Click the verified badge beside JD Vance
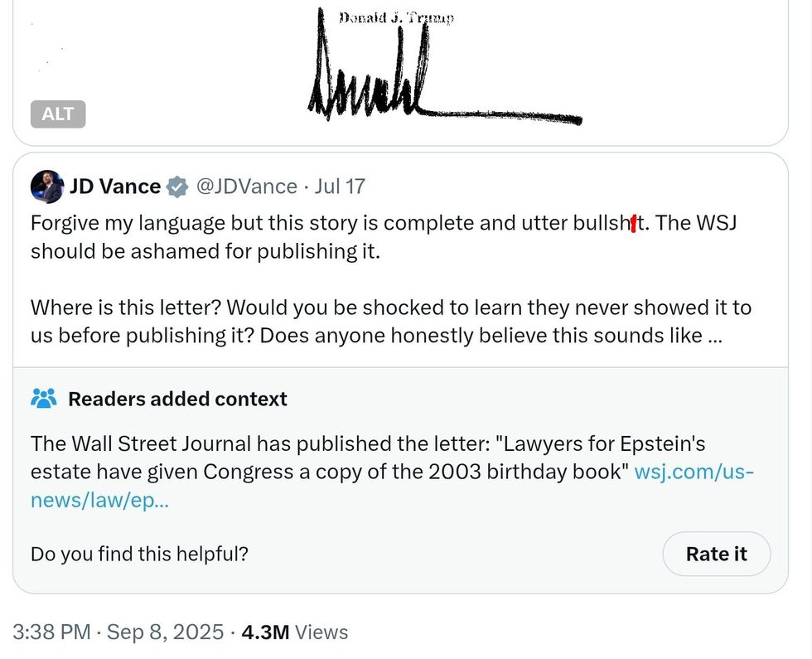Screen dimensions: 812x659 [177, 187]
